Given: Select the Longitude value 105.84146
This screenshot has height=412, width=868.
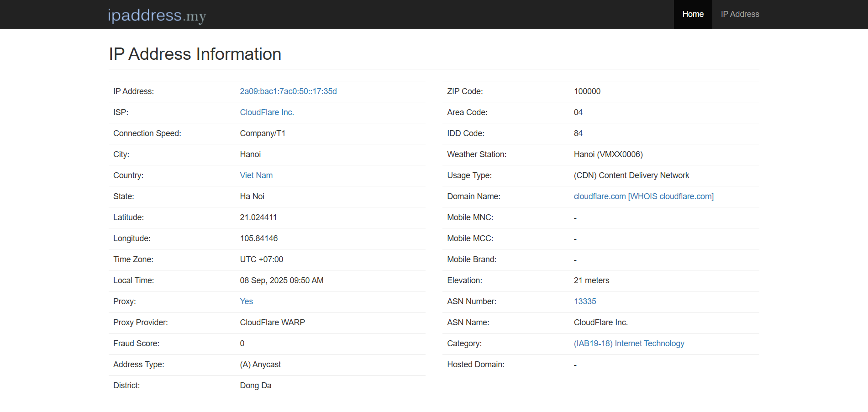Looking at the screenshot, I should tap(258, 238).
